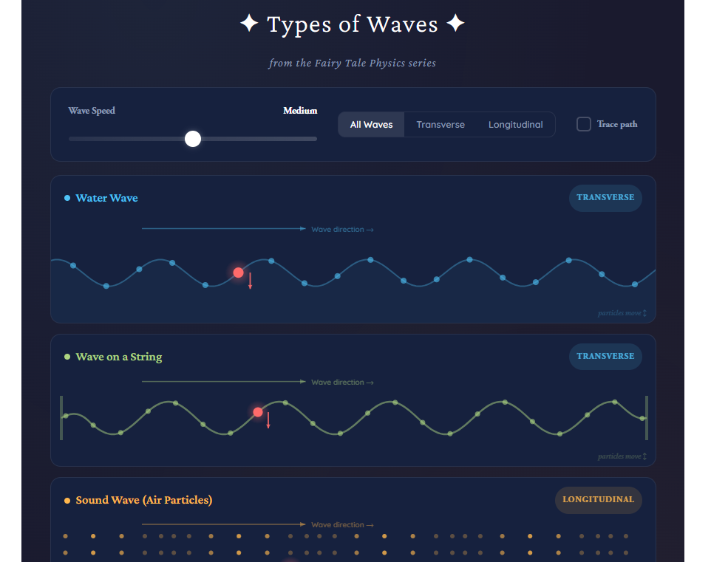Select the red particle marker on the Water Wave
This screenshot has height=562, width=728.
point(238,273)
